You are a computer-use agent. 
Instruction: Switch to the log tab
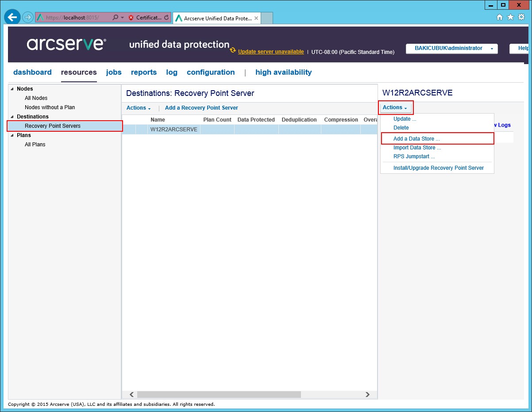pos(172,72)
